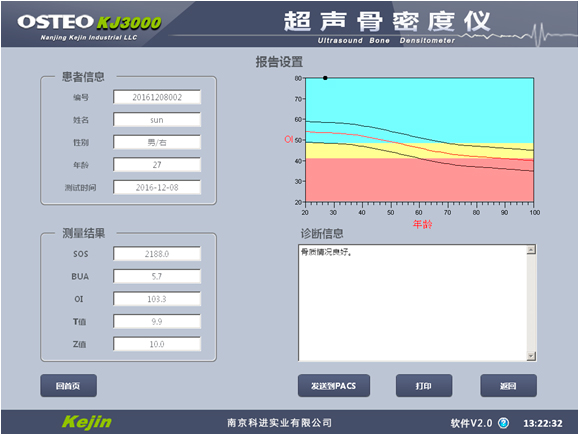Click the 南京科进实业有限公司 footer text
The image size is (579, 435).
click(x=279, y=423)
